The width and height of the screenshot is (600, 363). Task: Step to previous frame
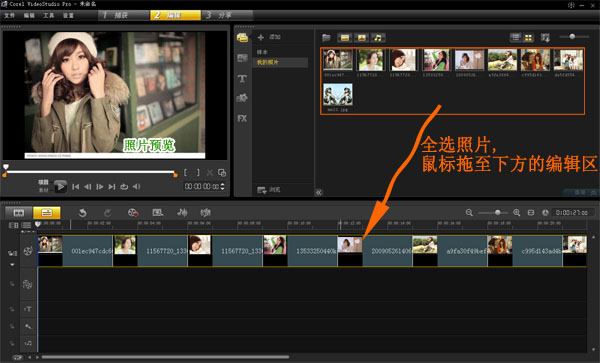[88, 187]
